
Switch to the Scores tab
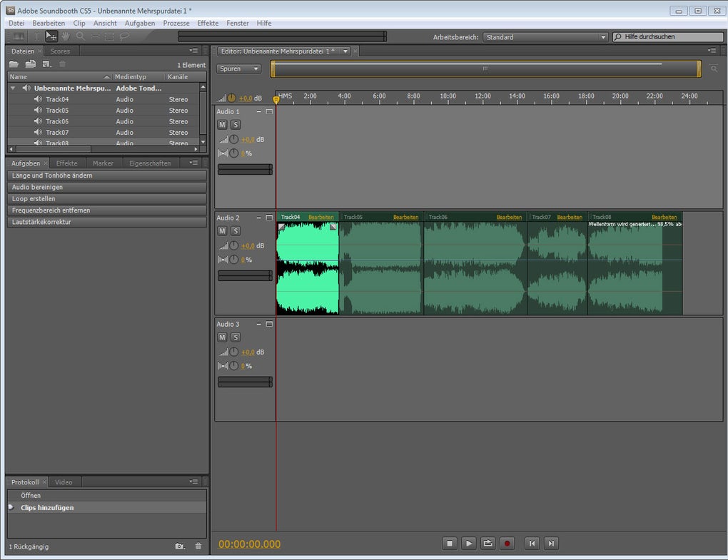pyautogui.click(x=60, y=51)
